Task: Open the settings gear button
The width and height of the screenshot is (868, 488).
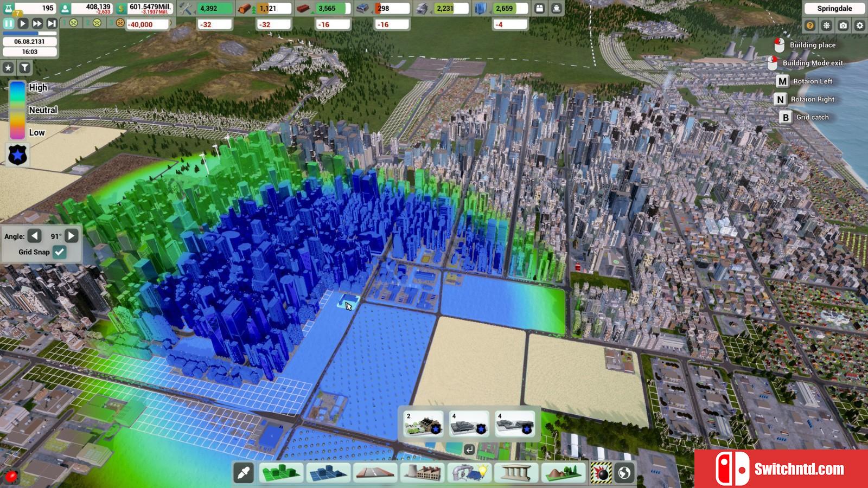Action: [x=860, y=25]
